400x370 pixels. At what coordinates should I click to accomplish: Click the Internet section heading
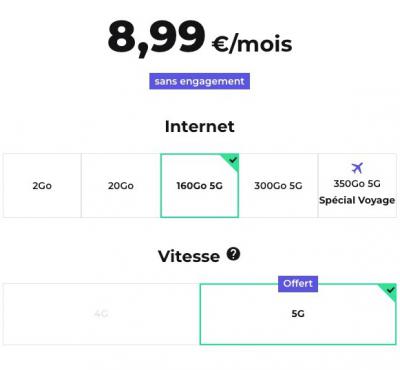(200, 126)
